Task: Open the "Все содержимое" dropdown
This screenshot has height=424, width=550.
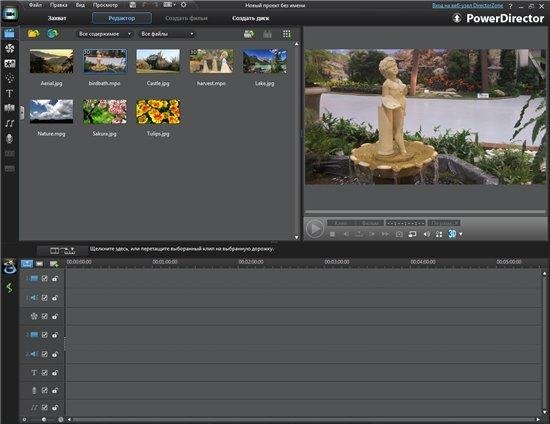Action: (x=104, y=34)
